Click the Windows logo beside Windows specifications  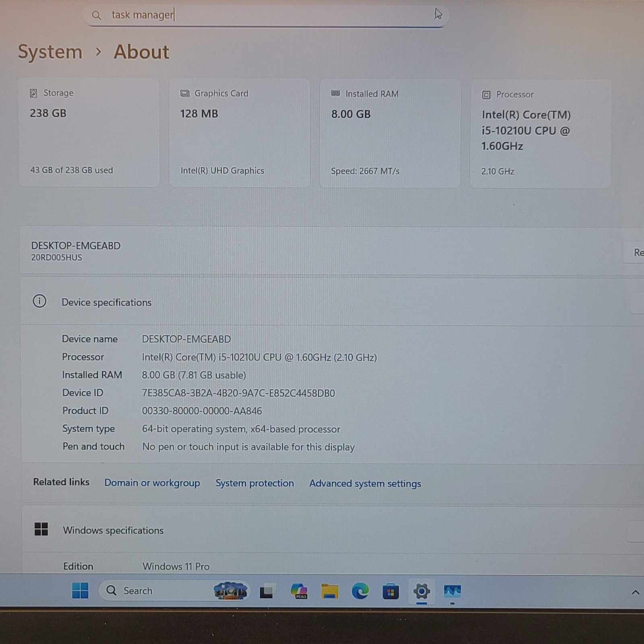[x=41, y=529]
